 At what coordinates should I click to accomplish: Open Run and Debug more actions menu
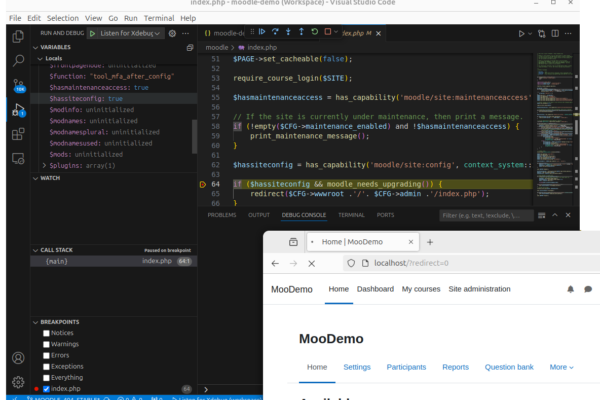(x=186, y=33)
